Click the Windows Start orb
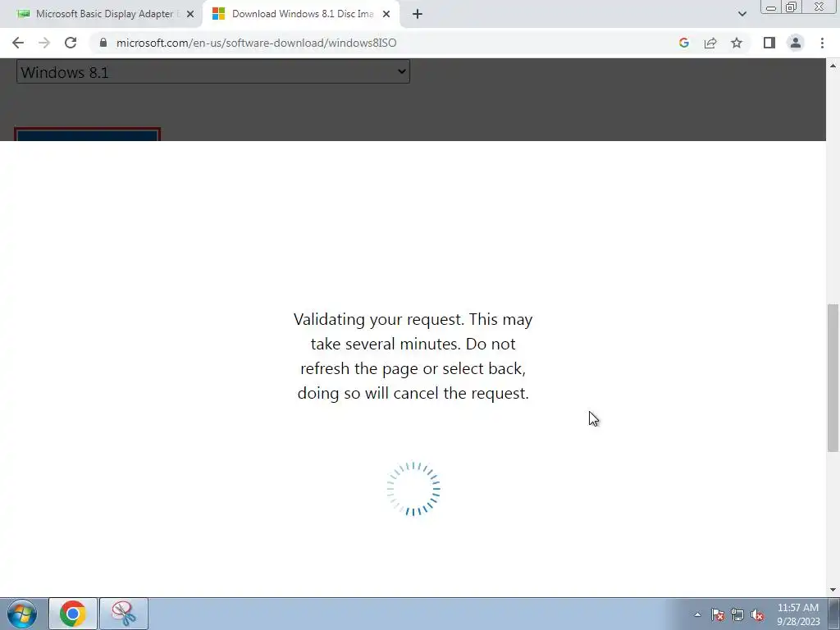The width and height of the screenshot is (840, 630). (22, 614)
